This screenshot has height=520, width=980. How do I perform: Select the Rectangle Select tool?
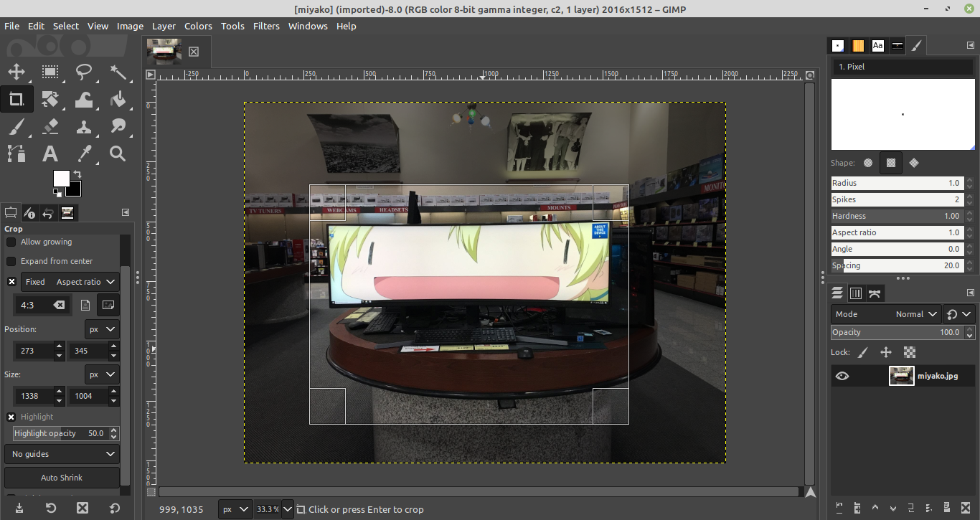[x=50, y=72]
